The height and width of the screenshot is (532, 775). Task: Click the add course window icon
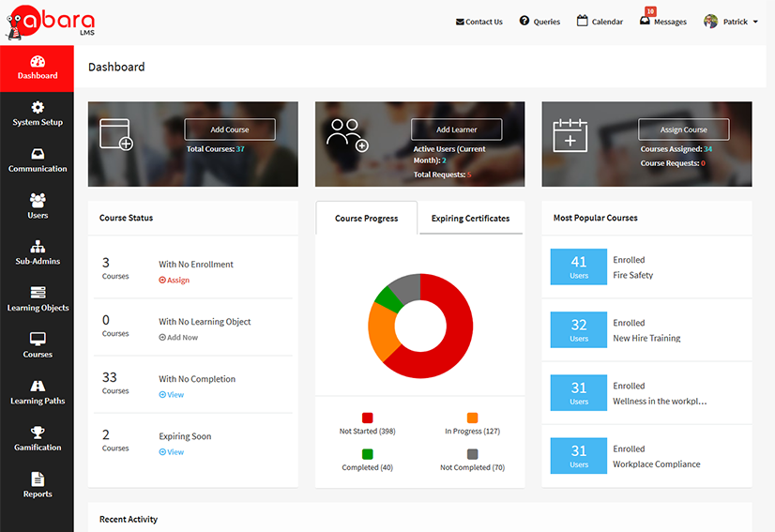[x=115, y=134]
